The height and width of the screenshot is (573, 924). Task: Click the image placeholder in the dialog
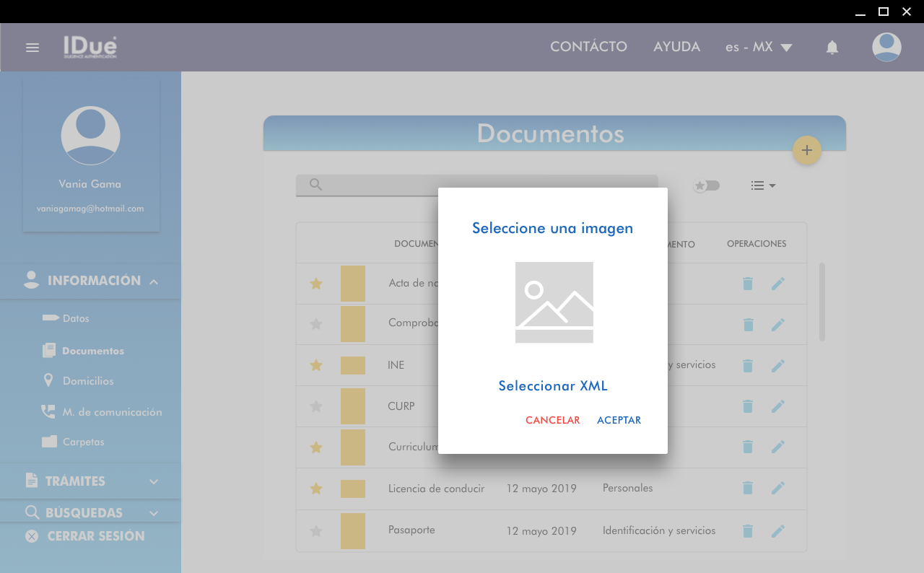tap(554, 302)
